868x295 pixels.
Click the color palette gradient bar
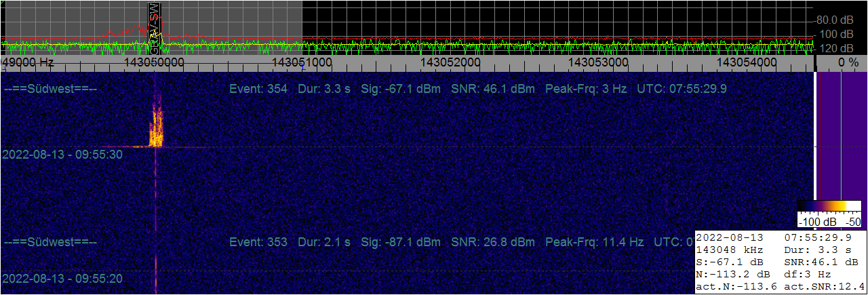coord(829,207)
